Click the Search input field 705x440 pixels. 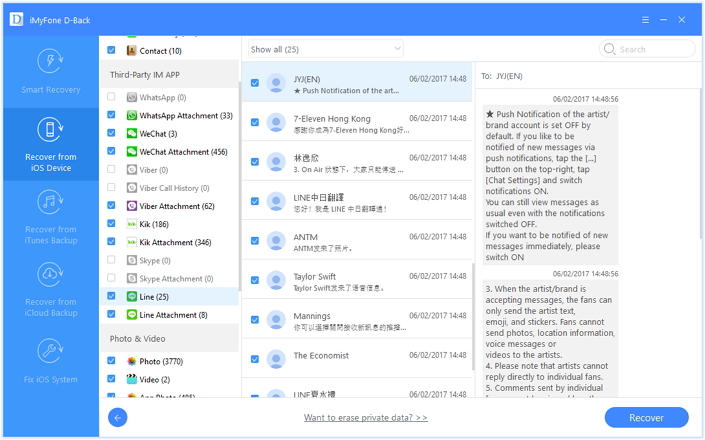(x=647, y=49)
